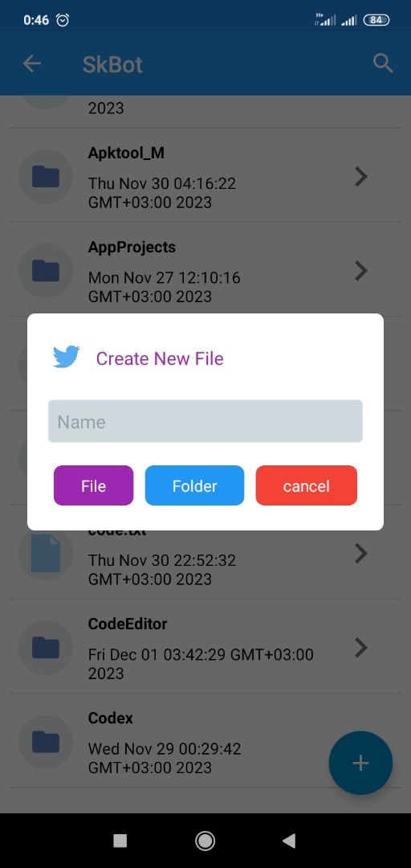This screenshot has width=411, height=868.
Task: Expand Apktool_M with its chevron arrow
Action: (x=361, y=177)
